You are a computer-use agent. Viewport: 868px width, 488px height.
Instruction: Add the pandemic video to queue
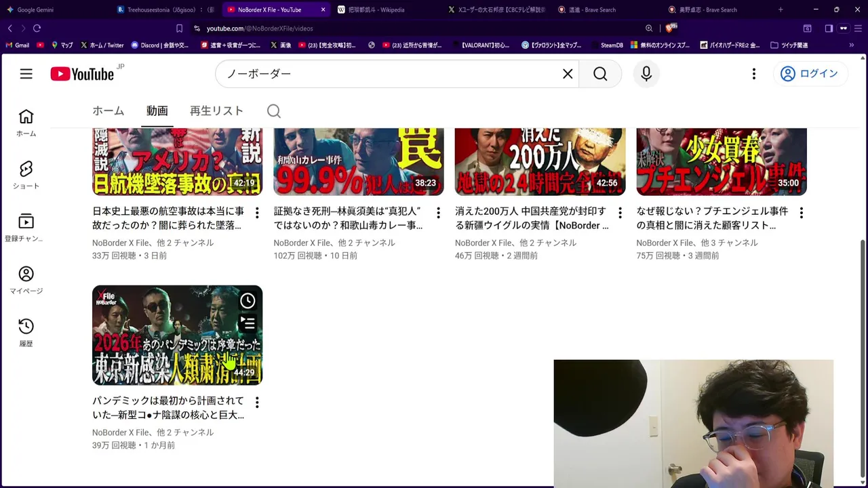(248, 323)
